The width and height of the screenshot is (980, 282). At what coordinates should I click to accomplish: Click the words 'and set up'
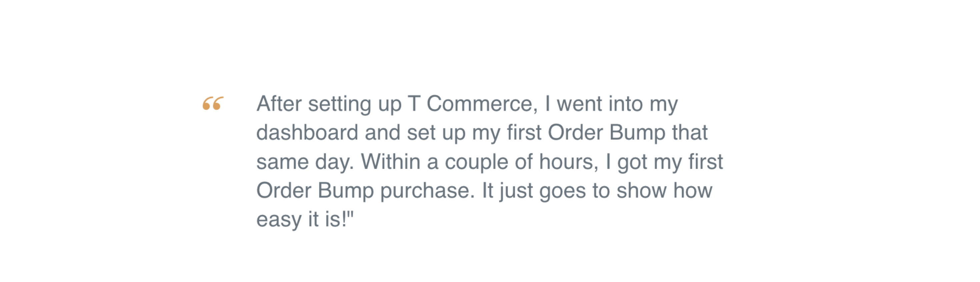click(415, 133)
